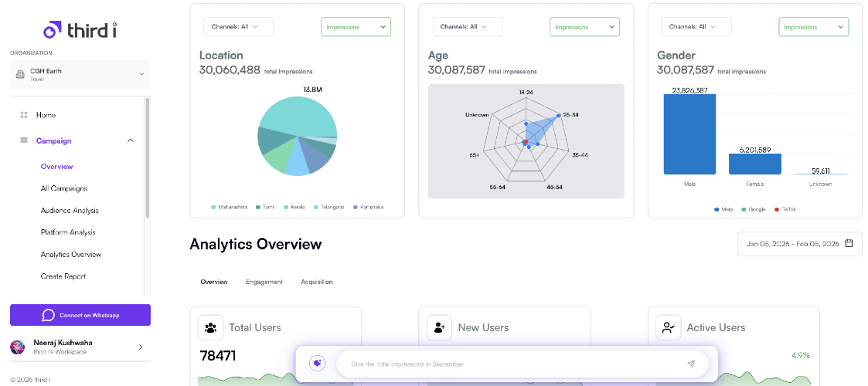Toggle TikTok legend in Gender chart
Viewport: 868px width, 386px height.
[785, 209]
